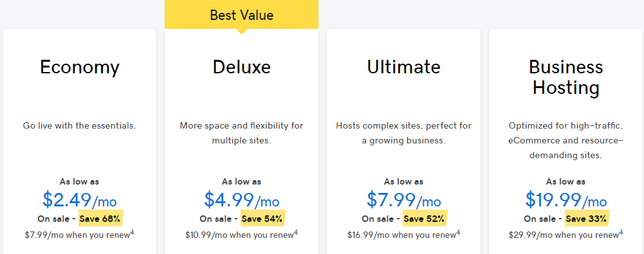Click the $7.99/mo Ultimate price
The width and height of the screenshot is (644, 254).
(404, 200)
